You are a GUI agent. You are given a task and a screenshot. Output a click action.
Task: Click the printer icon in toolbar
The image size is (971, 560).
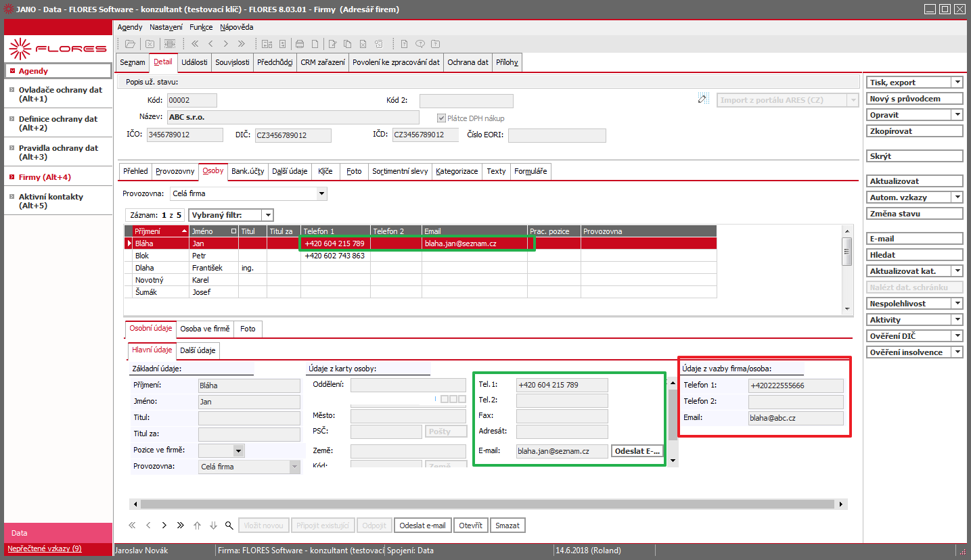(300, 44)
